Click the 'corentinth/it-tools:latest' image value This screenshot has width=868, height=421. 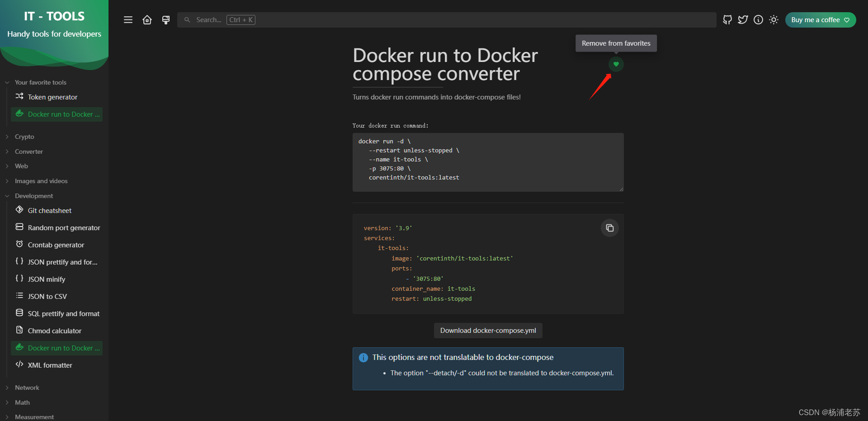pos(465,259)
